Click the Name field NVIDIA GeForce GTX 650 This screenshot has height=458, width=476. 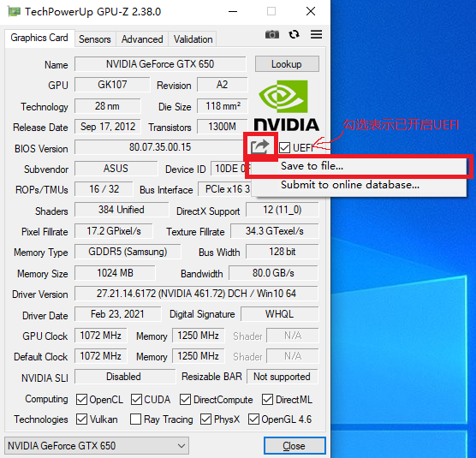(x=160, y=64)
